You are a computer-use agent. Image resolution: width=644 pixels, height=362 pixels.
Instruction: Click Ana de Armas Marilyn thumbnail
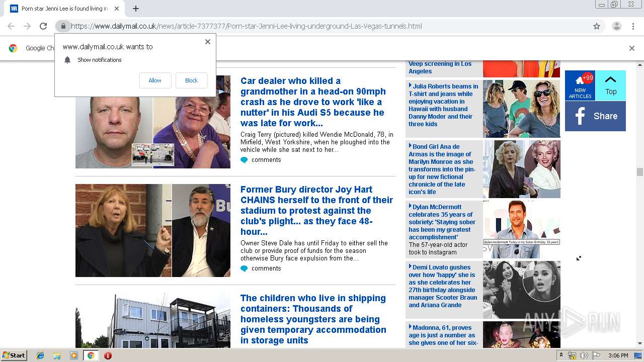tap(521, 169)
